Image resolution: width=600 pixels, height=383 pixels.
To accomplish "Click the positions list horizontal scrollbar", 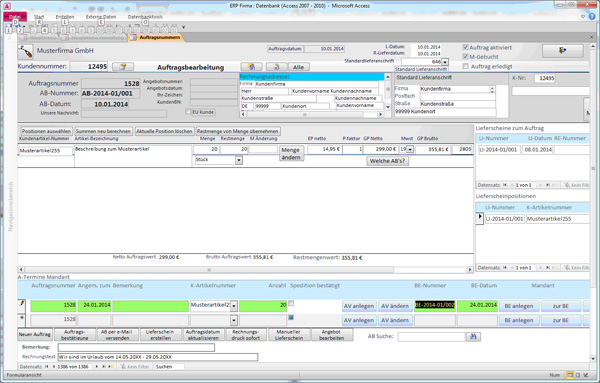I will (245, 270).
